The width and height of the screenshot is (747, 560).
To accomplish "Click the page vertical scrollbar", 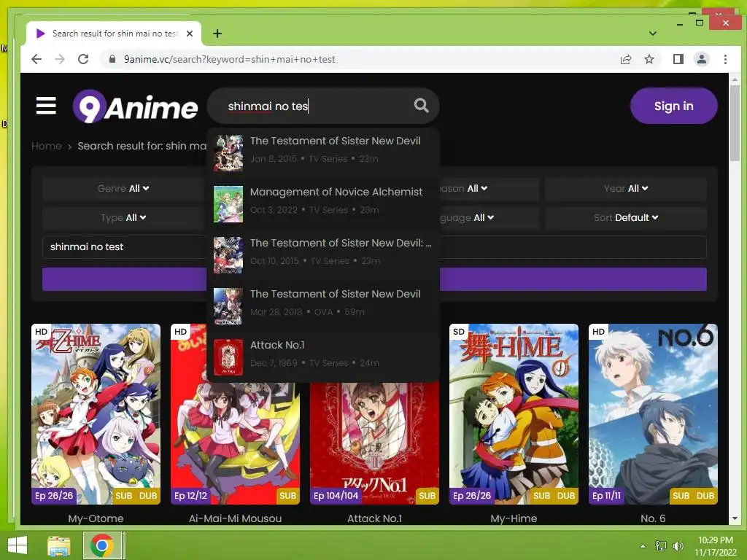I will coord(735,124).
